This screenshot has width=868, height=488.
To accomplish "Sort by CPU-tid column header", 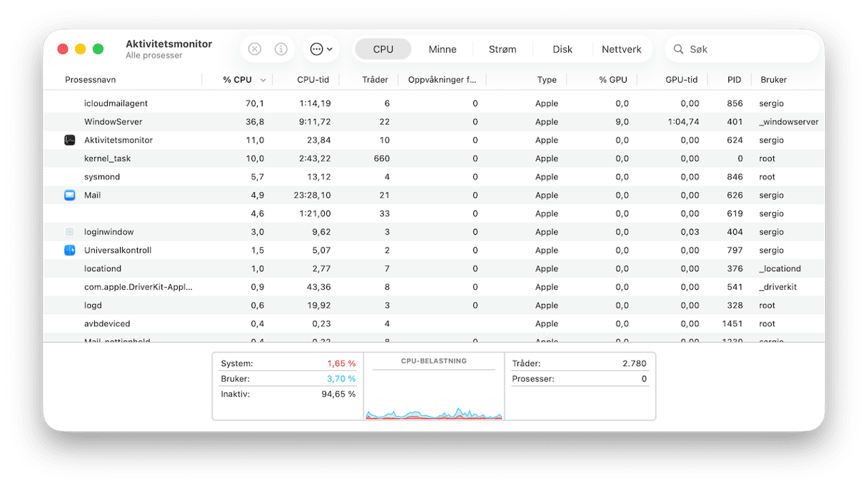I will coord(313,80).
